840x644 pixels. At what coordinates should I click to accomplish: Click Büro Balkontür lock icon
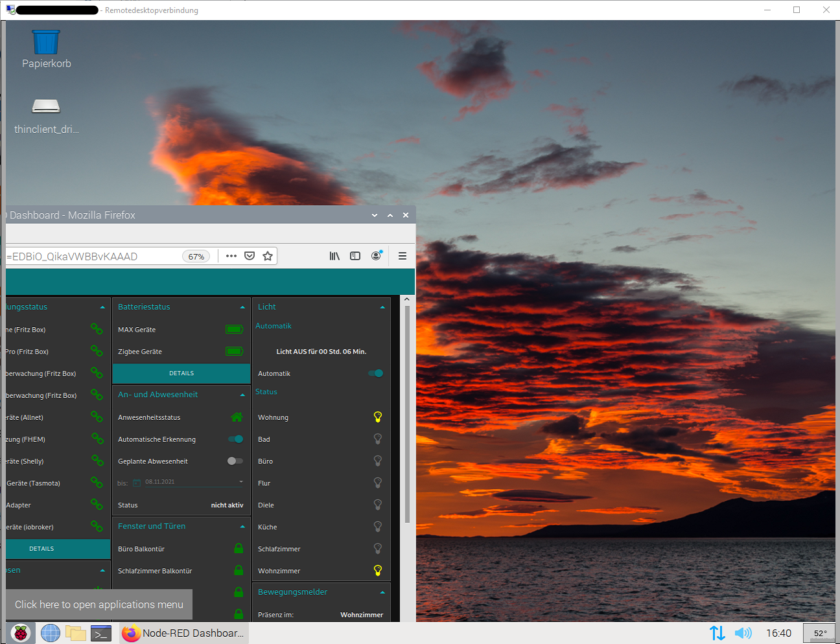(x=239, y=549)
